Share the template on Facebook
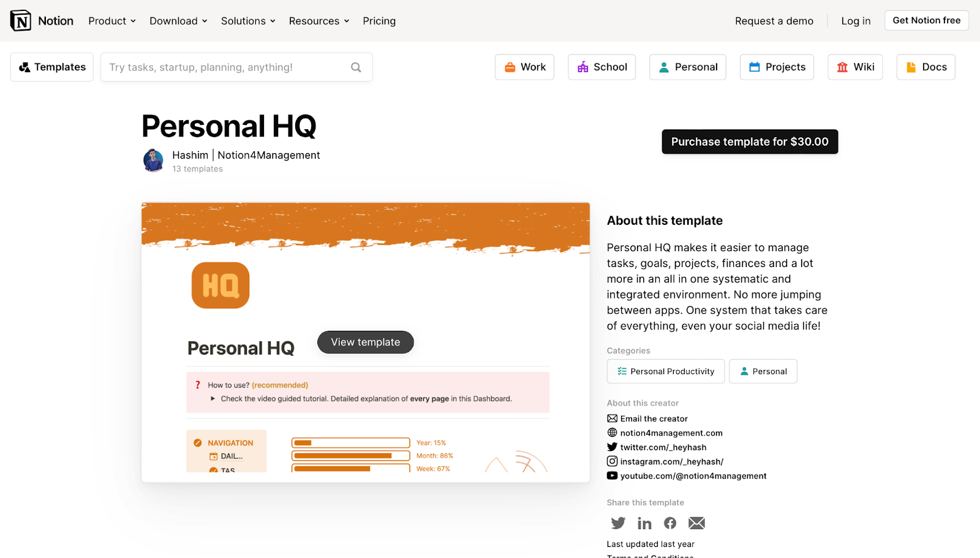980x558 pixels. coord(669,523)
